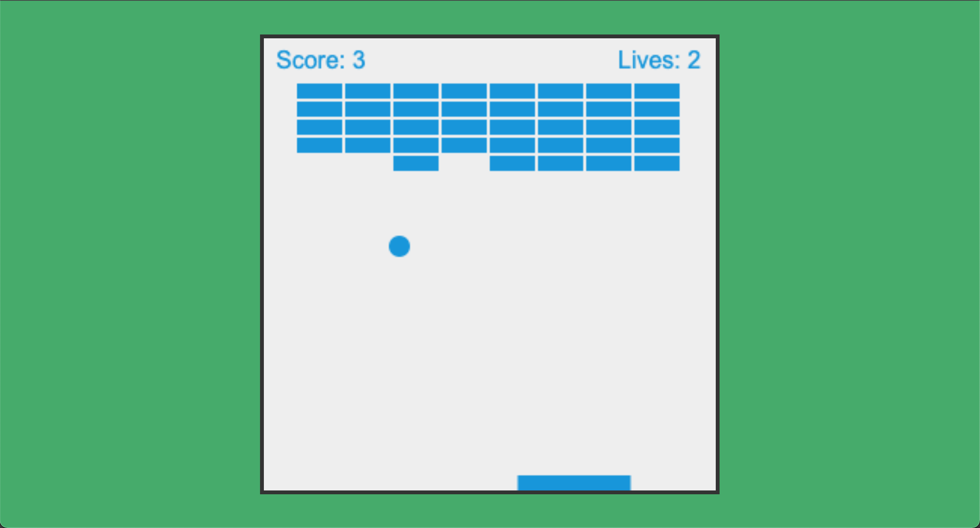Click the blue ball in the play field
This screenshot has height=528, width=980.
coord(400,246)
